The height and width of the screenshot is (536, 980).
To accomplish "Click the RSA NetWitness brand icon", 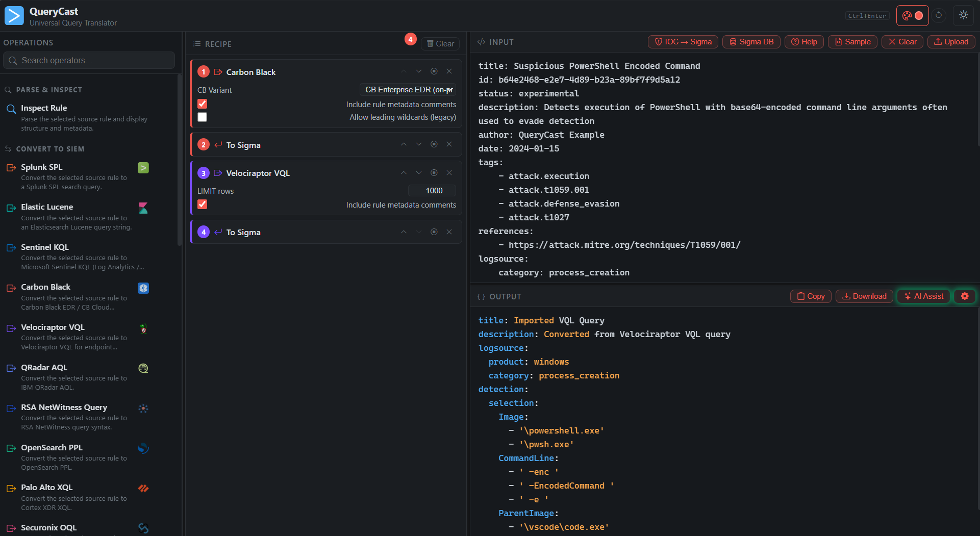I will point(143,409).
